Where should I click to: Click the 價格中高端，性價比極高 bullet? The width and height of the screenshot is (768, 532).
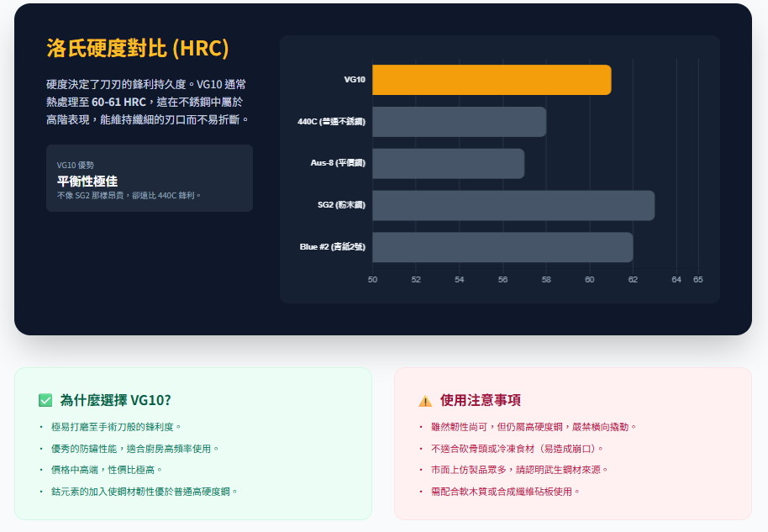107,469
